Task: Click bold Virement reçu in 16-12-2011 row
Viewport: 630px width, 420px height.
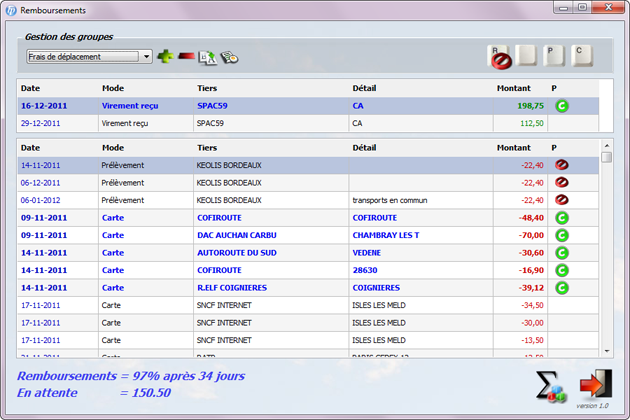Action: (130, 106)
